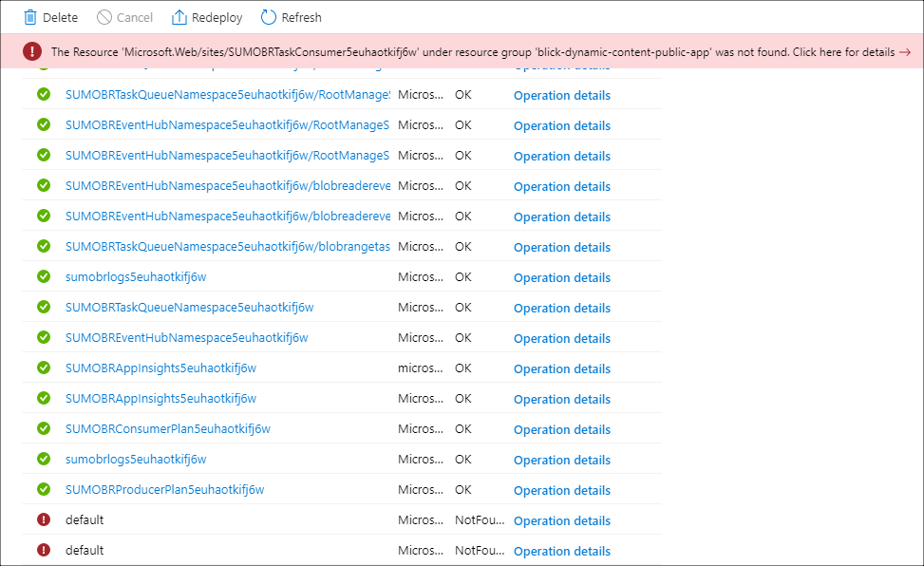
Task: Click the green check icon beside sumobrlogs5euhaotkifj6w
Action: pyautogui.click(x=43, y=276)
